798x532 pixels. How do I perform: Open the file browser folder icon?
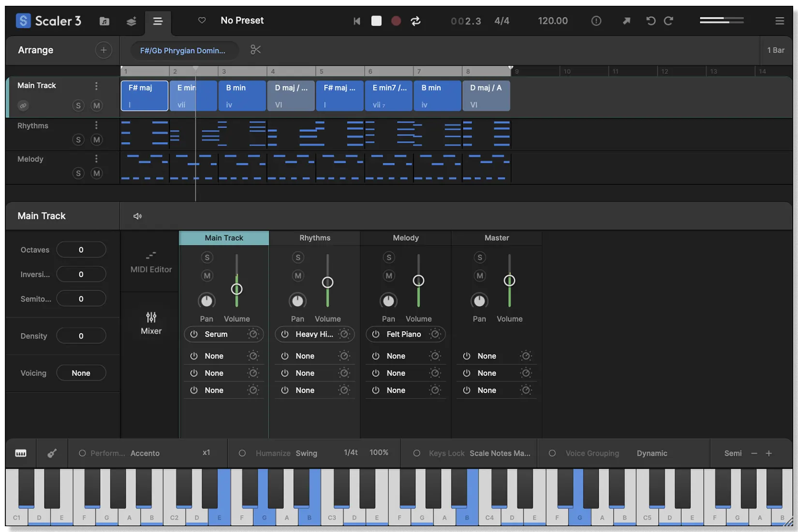(104, 21)
